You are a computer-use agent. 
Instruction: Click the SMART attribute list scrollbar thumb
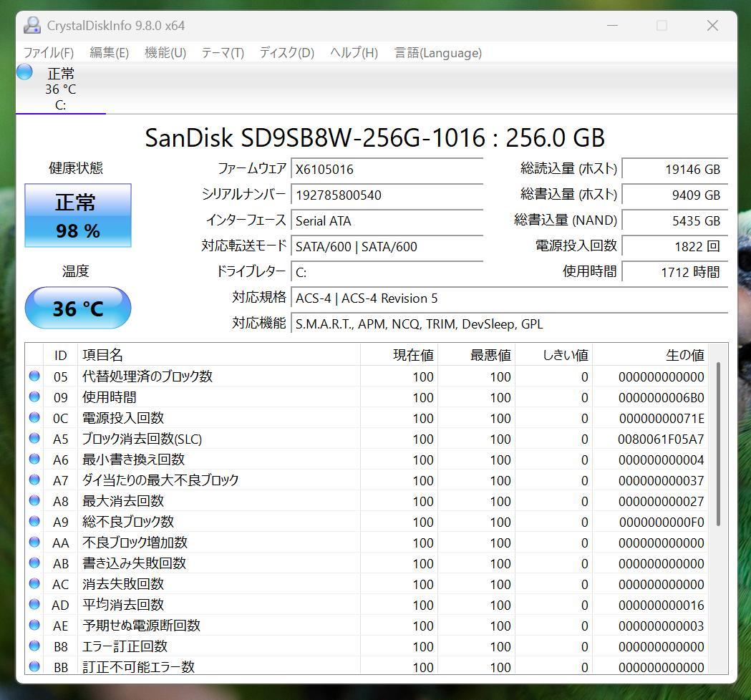(x=718, y=444)
